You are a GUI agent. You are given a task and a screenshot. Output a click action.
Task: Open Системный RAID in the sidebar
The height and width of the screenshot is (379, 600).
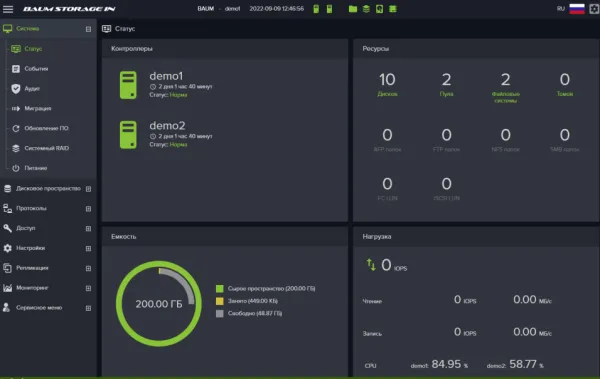pos(47,149)
